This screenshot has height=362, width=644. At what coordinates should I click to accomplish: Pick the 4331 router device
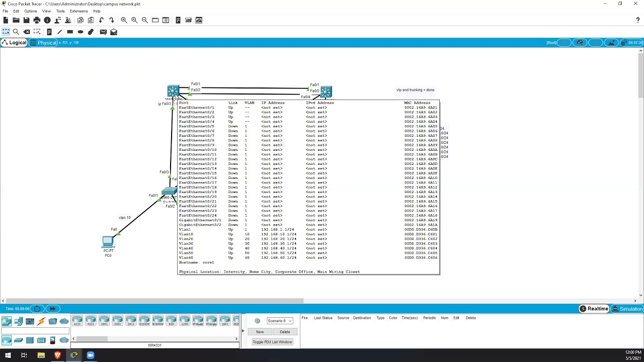77,321
